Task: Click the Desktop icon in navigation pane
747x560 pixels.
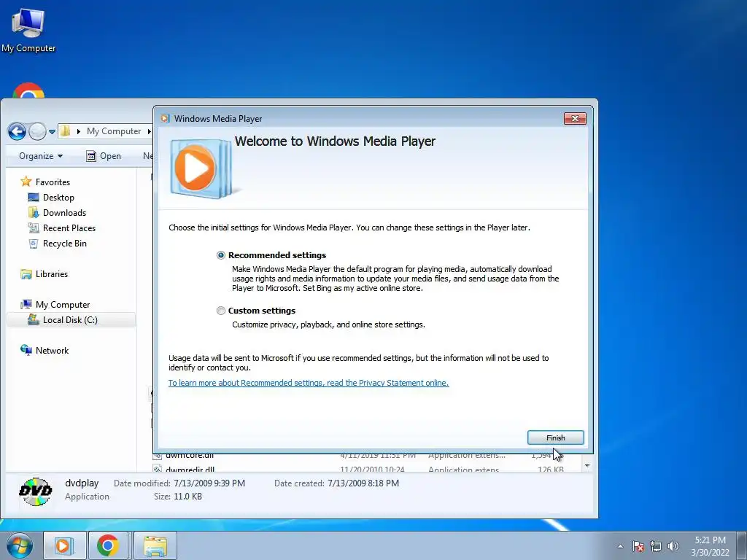Action: 34,197
